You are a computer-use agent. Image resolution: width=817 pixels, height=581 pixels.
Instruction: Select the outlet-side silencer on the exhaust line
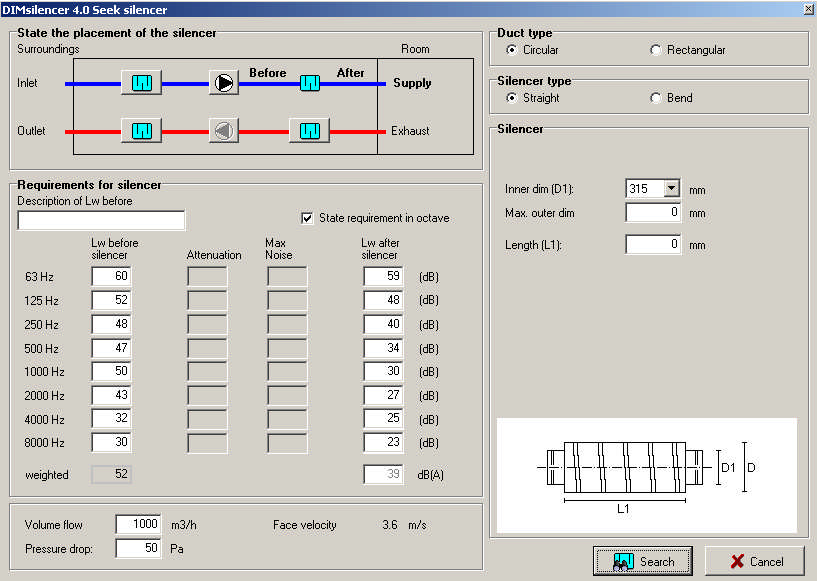[x=141, y=130]
